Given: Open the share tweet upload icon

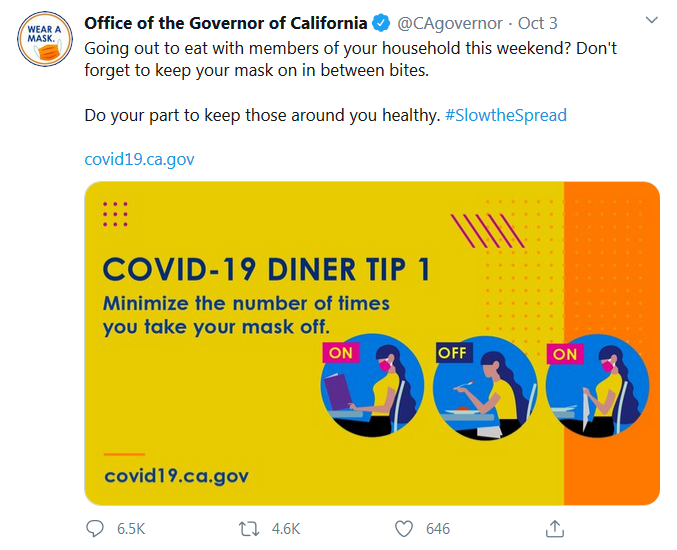Looking at the screenshot, I should click(x=555, y=528).
